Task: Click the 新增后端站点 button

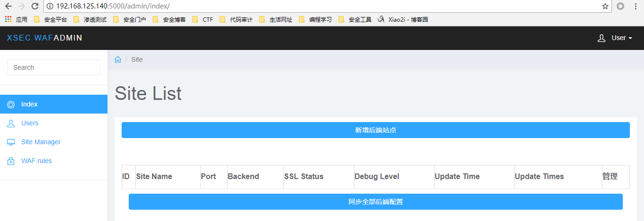Action: coord(375,130)
